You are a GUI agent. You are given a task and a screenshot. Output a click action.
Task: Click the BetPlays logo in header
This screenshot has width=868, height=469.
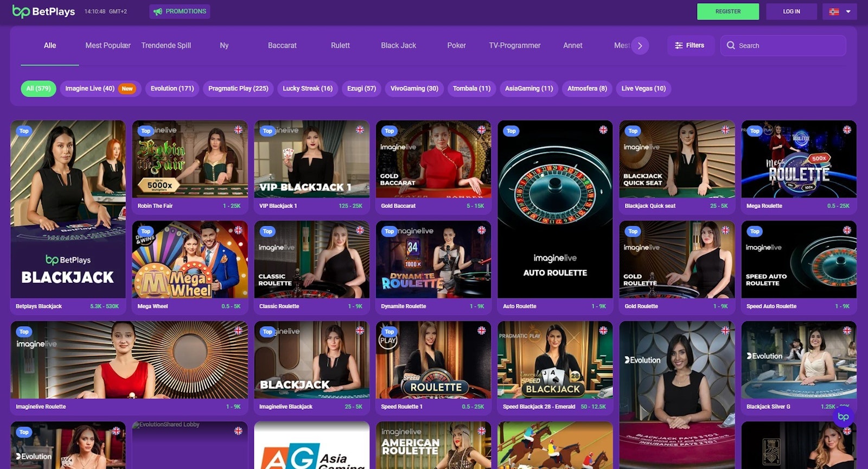point(43,11)
